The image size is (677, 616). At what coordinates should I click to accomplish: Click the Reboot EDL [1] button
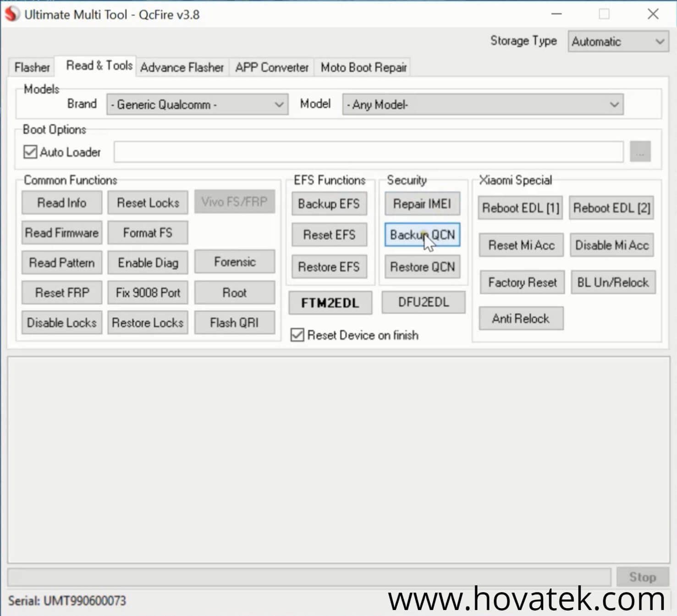click(521, 208)
